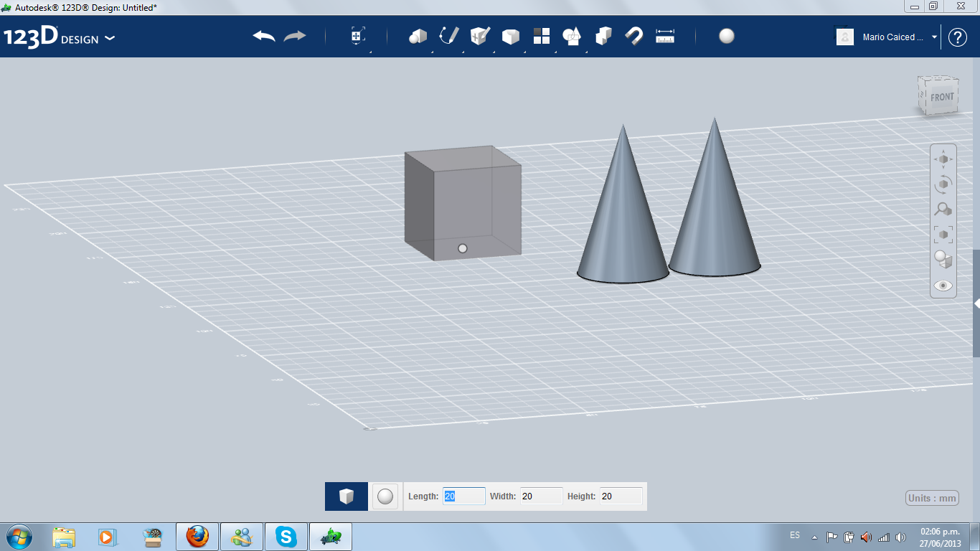Viewport: 980px width, 551px height.
Task: Open the Windows Start menu
Action: pos(19,537)
